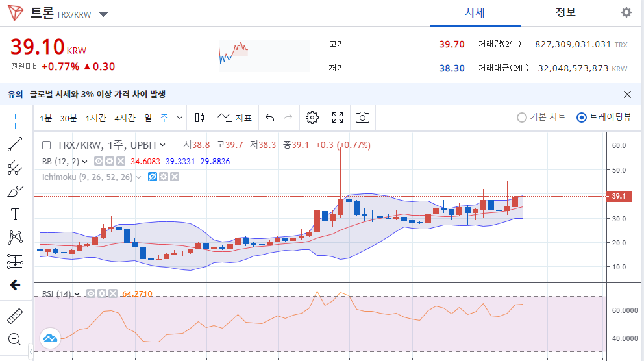This screenshot has height=361, width=644.
Task: Set chart interval to 1시간
Action: (95, 118)
